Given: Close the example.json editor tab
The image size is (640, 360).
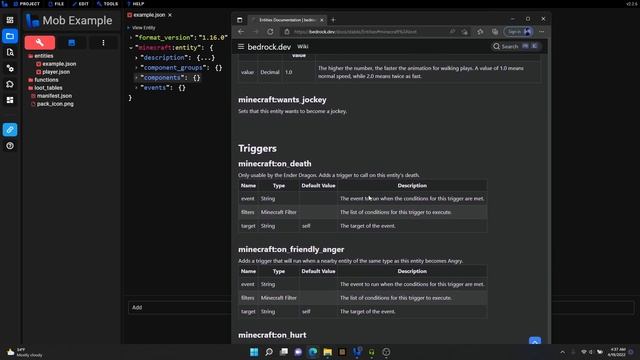Looking at the screenshot, I should pyautogui.click(x=170, y=15).
